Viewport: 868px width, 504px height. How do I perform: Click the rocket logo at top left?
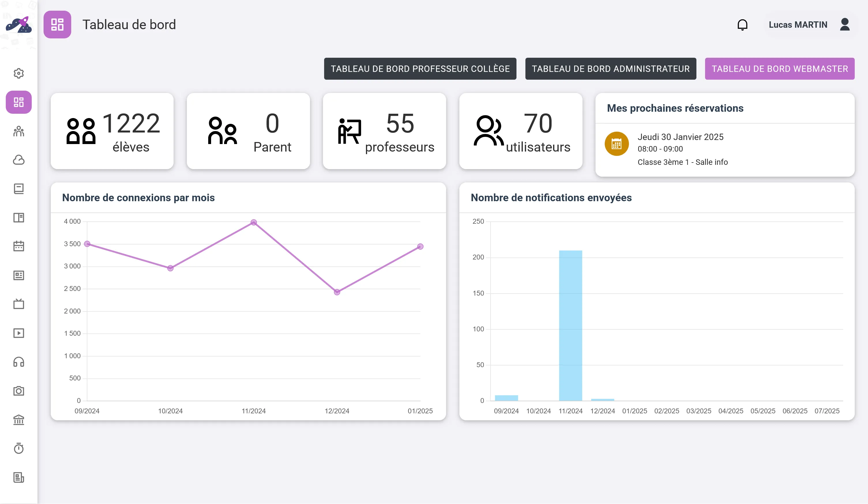(x=19, y=25)
